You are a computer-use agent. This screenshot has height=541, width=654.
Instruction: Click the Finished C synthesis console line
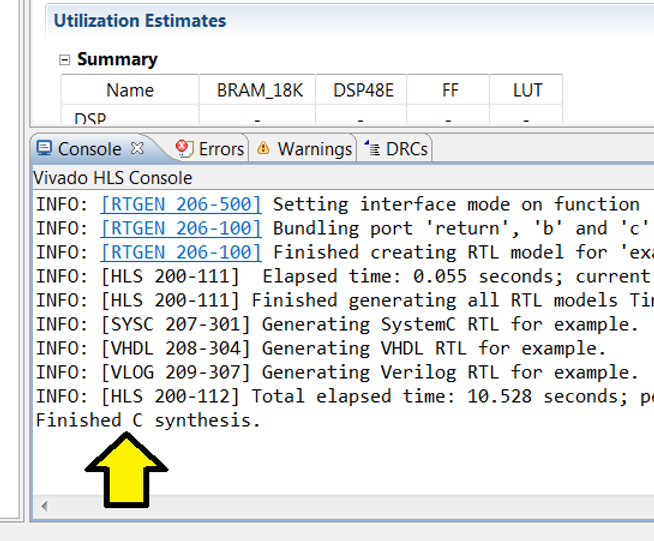pos(148,420)
